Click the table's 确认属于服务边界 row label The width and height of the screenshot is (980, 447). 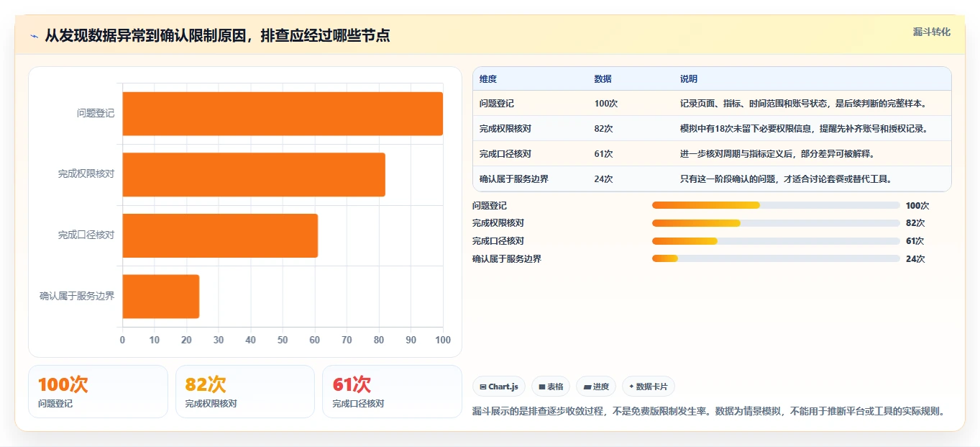pos(514,179)
